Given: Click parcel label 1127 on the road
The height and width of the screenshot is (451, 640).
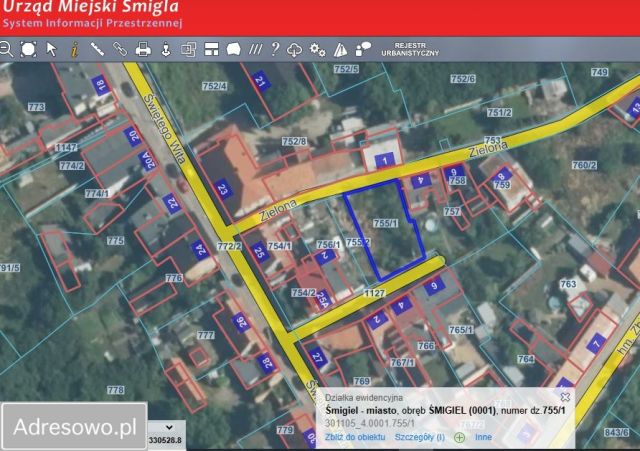Looking at the screenshot, I should 374,293.
